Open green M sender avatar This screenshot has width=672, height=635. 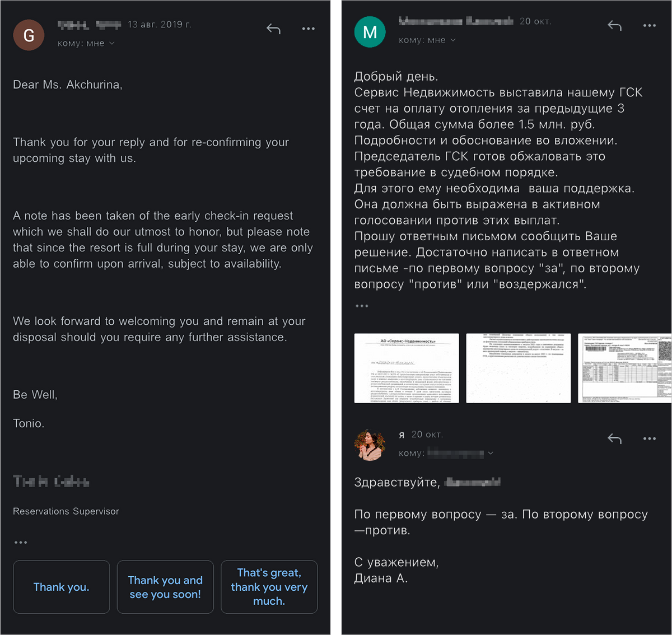pos(370,32)
